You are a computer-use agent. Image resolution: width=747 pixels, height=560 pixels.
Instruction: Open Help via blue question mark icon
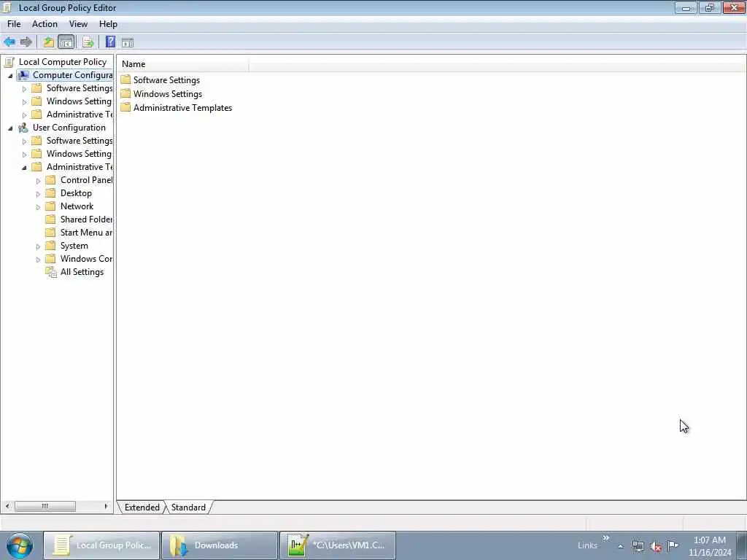click(110, 42)
